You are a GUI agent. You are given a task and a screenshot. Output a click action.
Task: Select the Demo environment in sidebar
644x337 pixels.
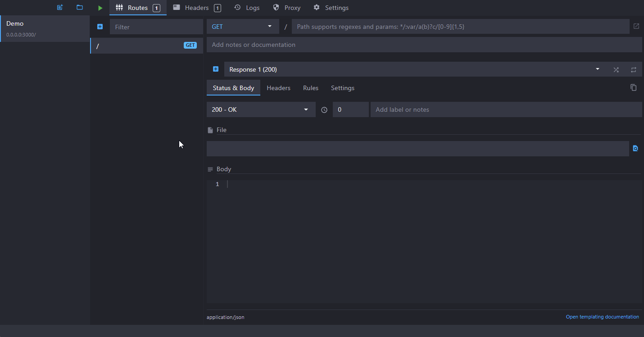pos(45,28)
